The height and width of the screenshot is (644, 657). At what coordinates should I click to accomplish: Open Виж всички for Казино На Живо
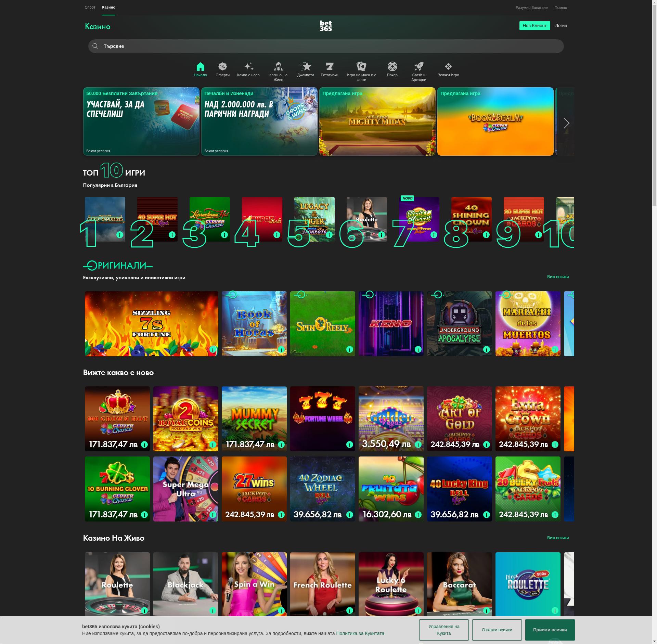(x=558, y=538)
